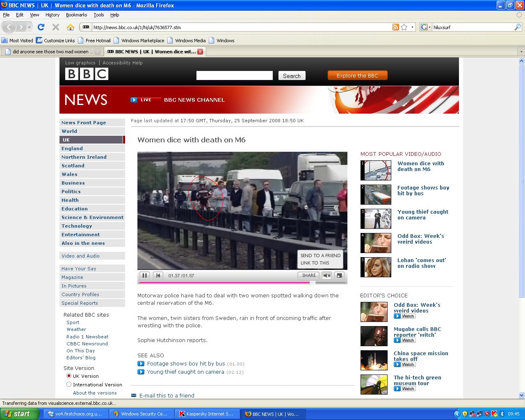Choose International Version site option
Screen dimensions: 525x420
coord(69,384)
